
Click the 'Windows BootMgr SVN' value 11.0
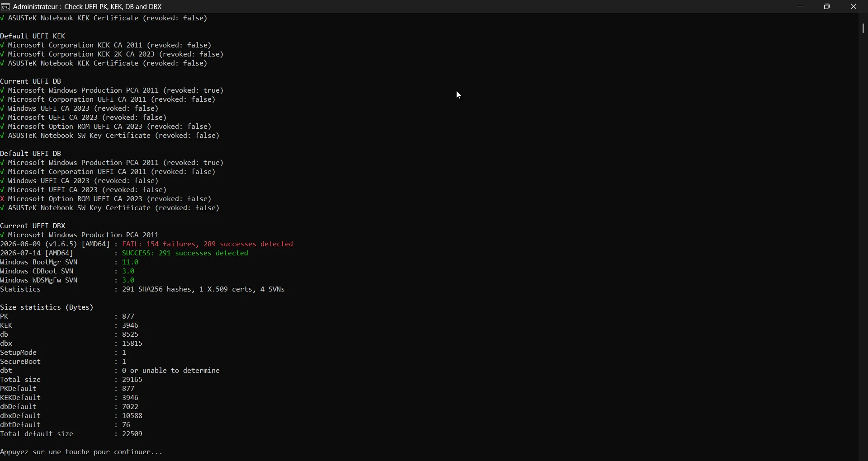131,262
